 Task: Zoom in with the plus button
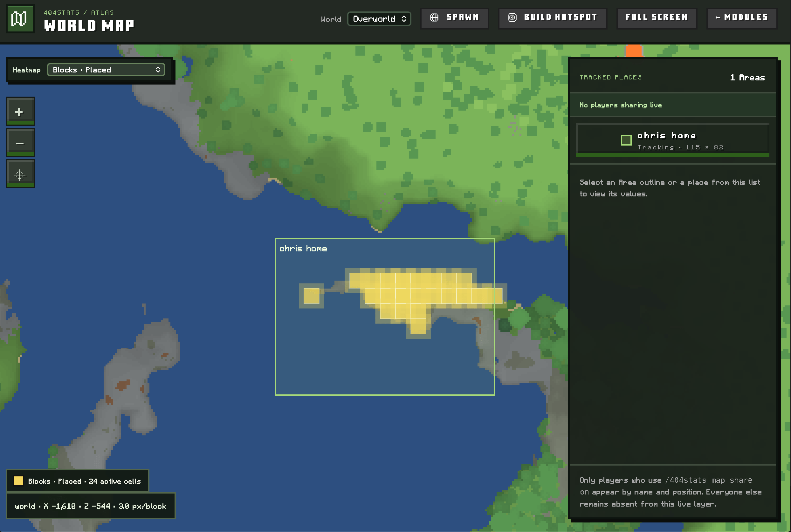pyautogui.click(x=20, y=111)
